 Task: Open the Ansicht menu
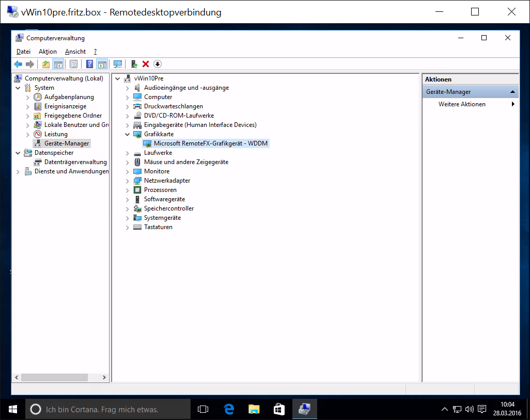click(75, 52)
